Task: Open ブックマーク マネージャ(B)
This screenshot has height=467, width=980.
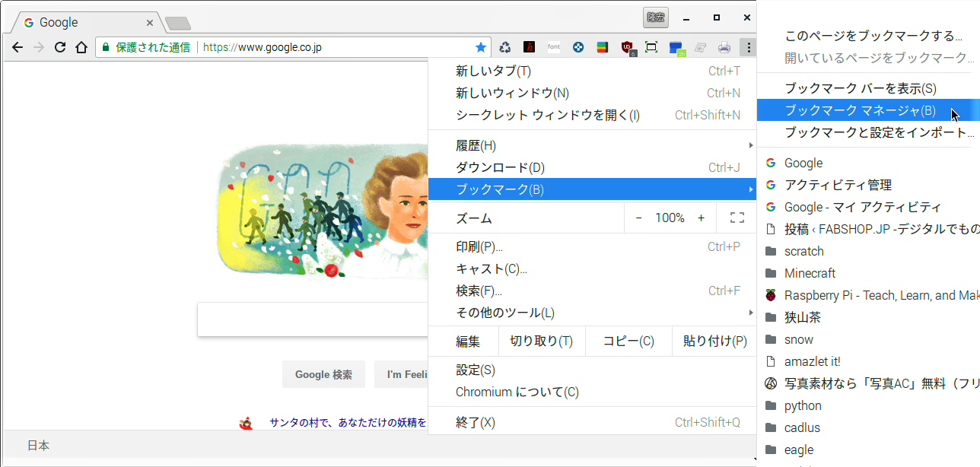Action: [x=869, y=111]
